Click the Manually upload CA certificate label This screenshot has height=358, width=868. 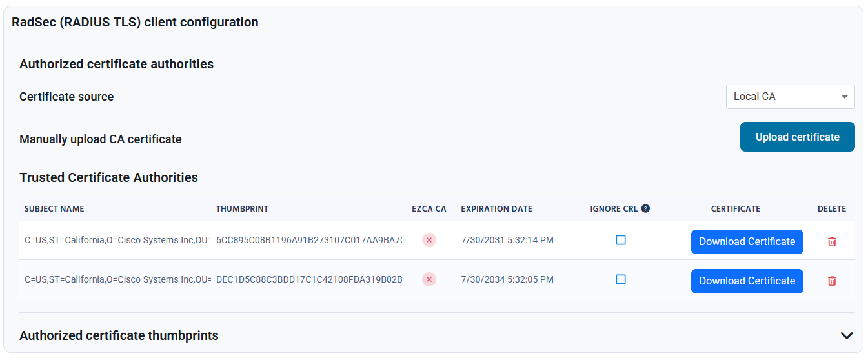(101, 139)
